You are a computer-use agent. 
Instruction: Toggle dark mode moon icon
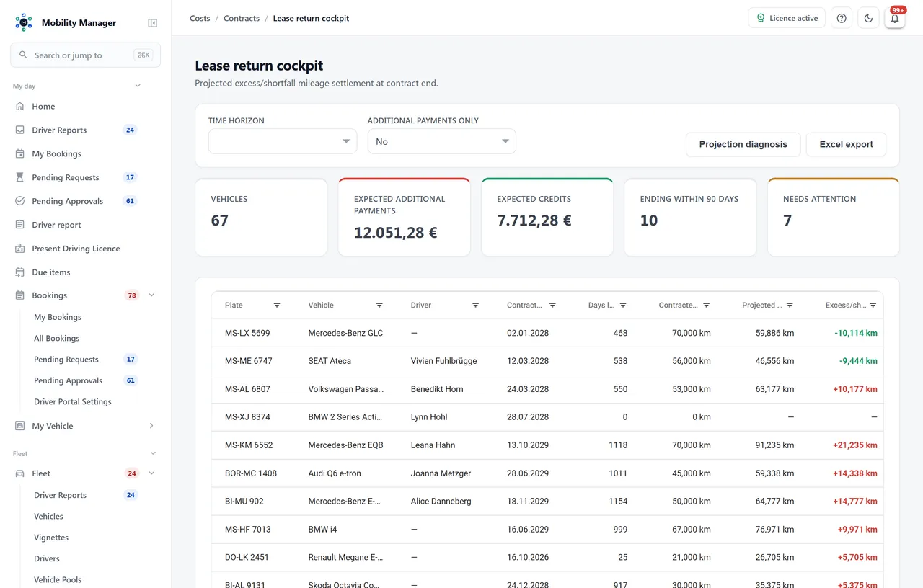point(868,18)
